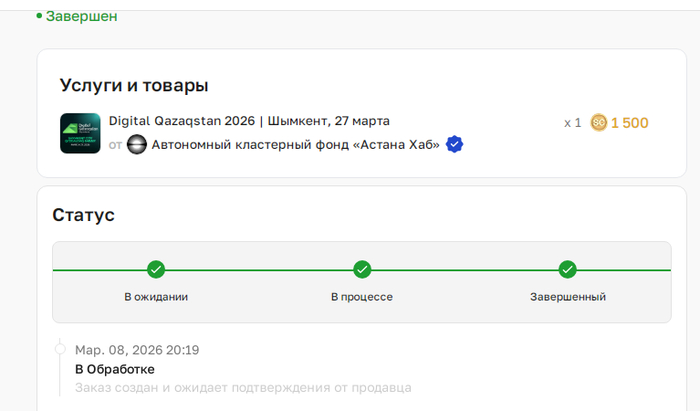Click the green checkmark above «В процессе»
This screenshot has width=700, height=411.
tap(362, 270)
